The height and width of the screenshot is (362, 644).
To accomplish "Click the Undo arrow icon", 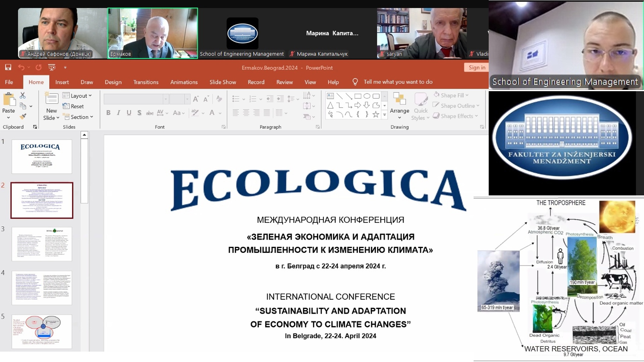I will (21, 67).
